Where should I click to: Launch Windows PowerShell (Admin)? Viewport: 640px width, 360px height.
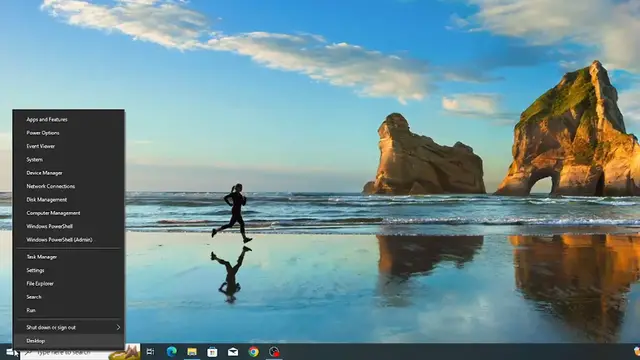[69, 240]
